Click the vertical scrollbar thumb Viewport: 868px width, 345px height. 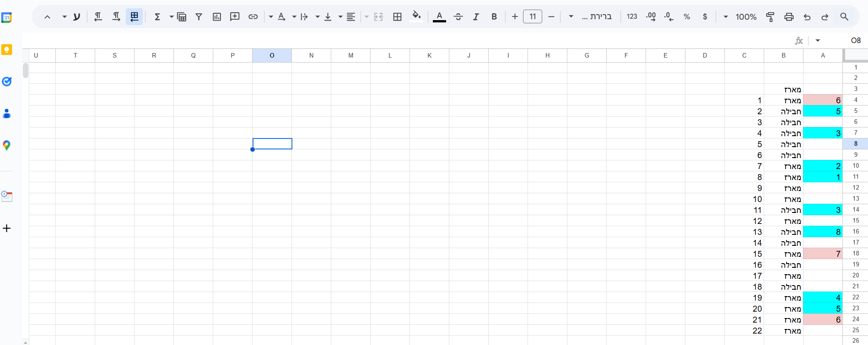26,70
